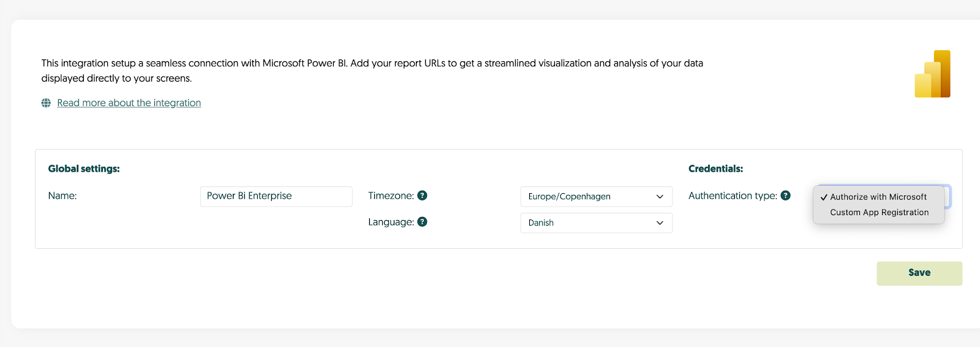
Task: Select the Custom App Registration option
Action: [x=879, y=213]
